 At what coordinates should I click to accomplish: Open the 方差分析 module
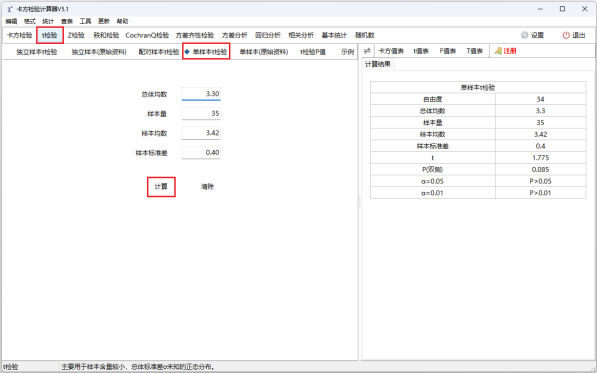[x=235, y=35]
